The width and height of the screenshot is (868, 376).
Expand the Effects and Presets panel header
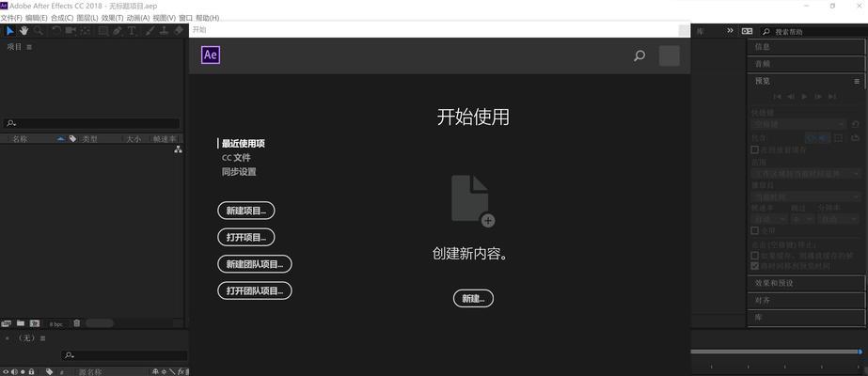[805, 283]
